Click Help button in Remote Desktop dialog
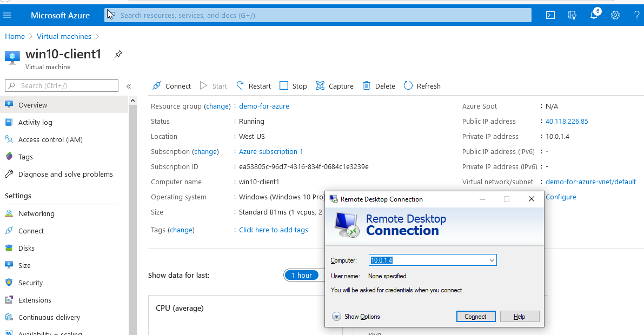This screenshot has height=335, width=644. point(520,317)
